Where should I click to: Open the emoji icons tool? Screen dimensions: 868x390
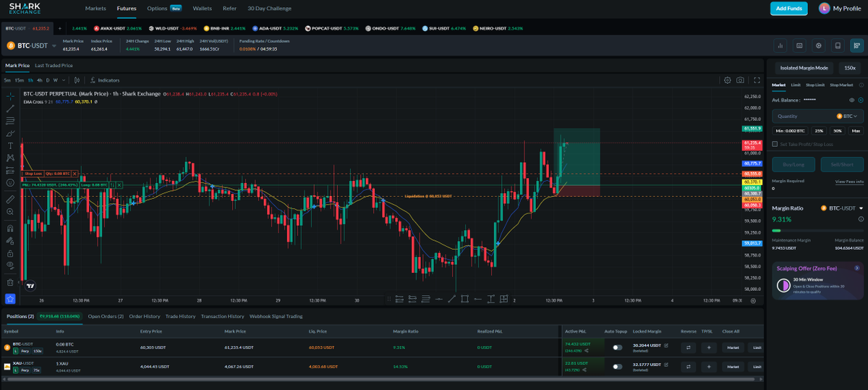10,185
